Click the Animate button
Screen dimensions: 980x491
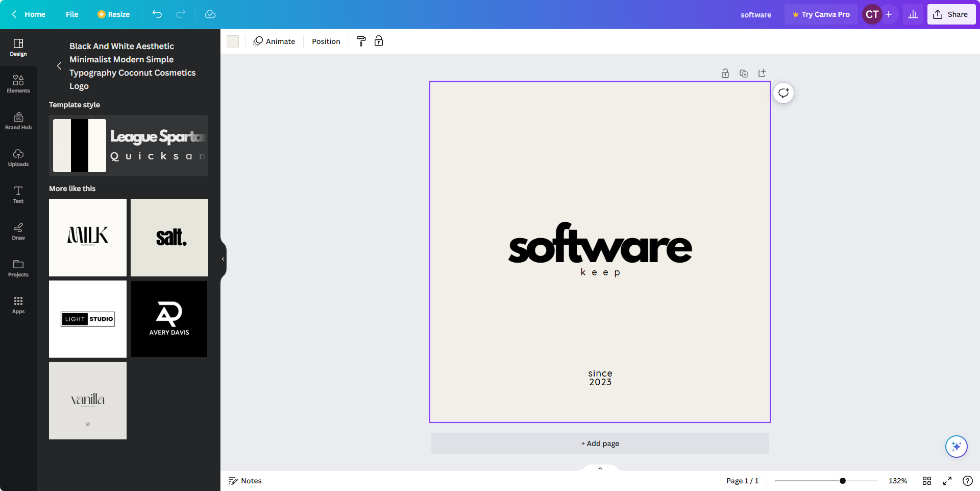(275, 41)
